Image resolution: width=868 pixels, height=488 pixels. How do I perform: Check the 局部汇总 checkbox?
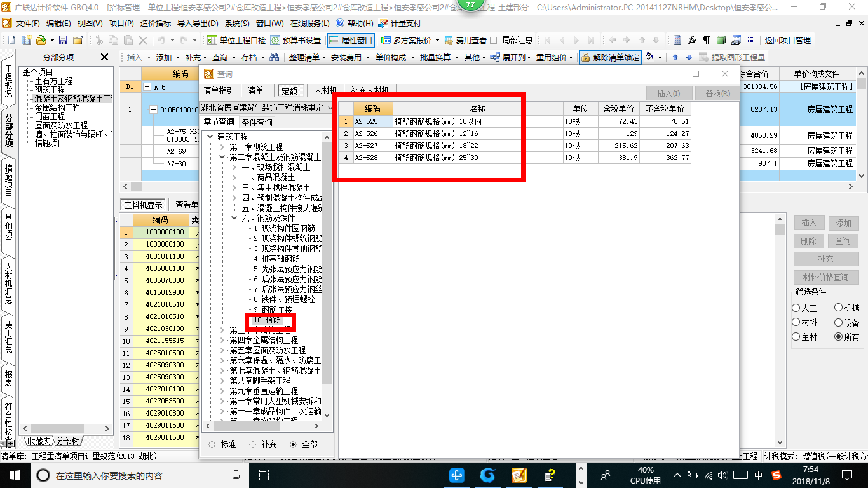(494, 40)
